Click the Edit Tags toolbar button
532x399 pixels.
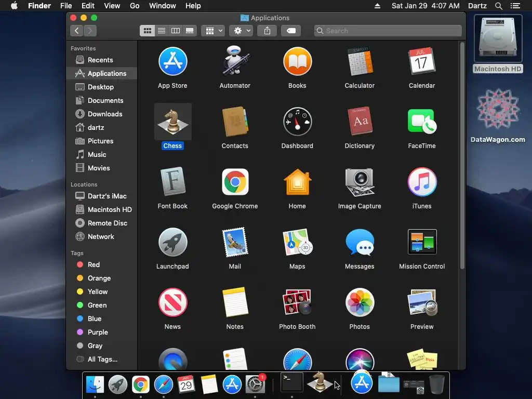click(291, 31)
